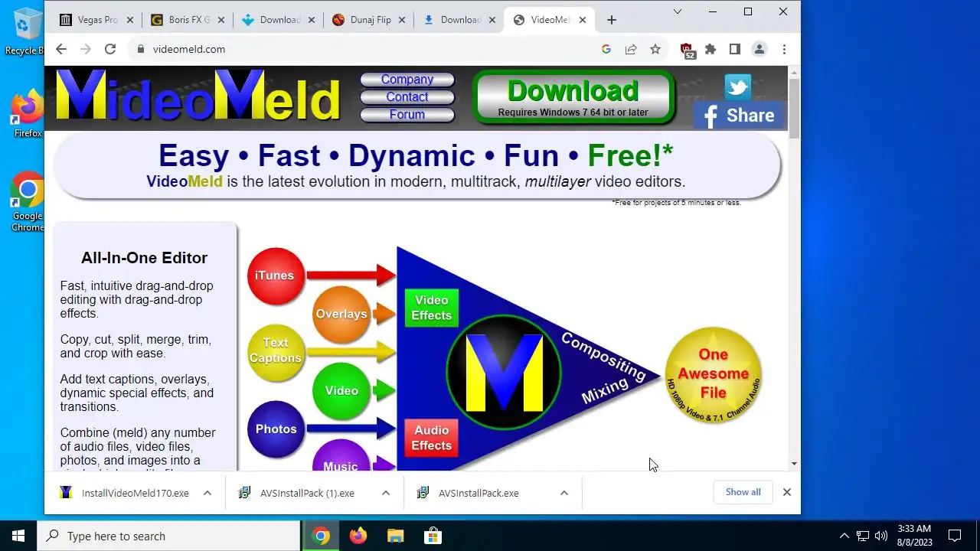Screen dimensions: 980x551
Task: Close the downloads bar
Action: pyautogui.click(x=786, y=492)
